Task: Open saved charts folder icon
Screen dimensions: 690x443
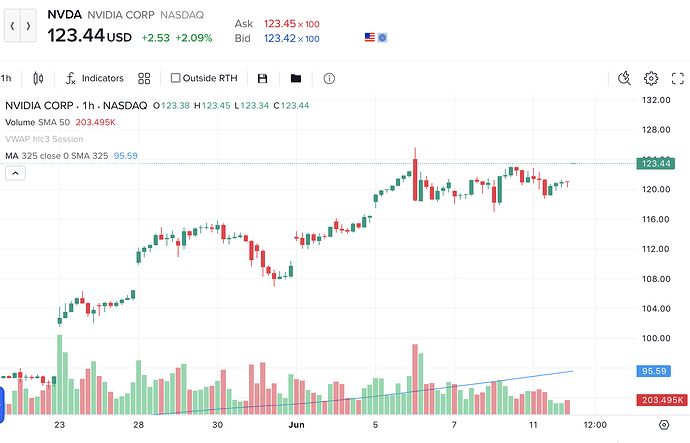Action: [x=296, y=78]
